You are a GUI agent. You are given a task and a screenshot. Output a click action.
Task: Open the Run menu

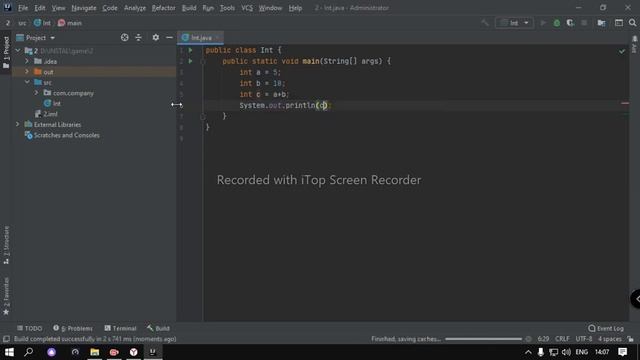208,8
